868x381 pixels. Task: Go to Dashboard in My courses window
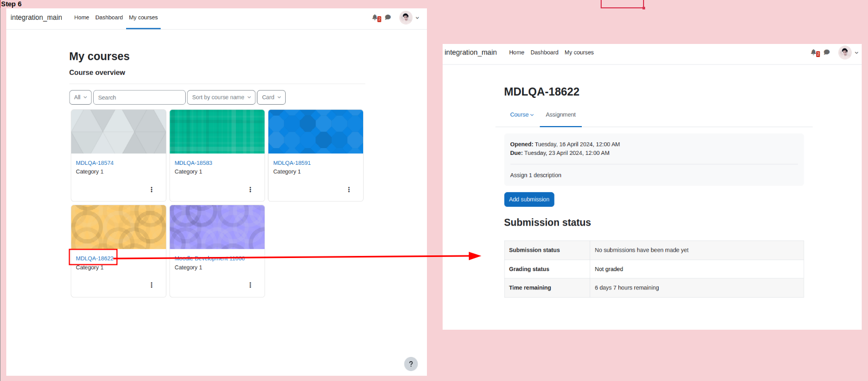click(109, 17)
